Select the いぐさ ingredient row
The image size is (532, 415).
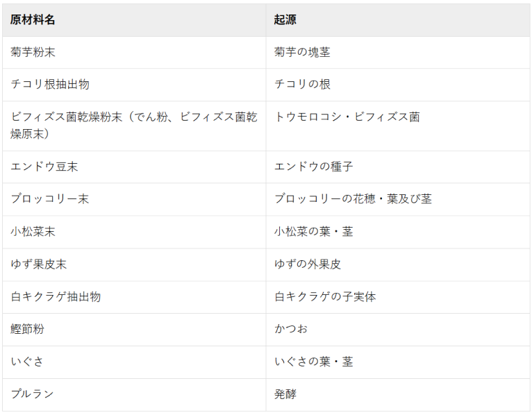pyautogui.click(x=266, y=362)
